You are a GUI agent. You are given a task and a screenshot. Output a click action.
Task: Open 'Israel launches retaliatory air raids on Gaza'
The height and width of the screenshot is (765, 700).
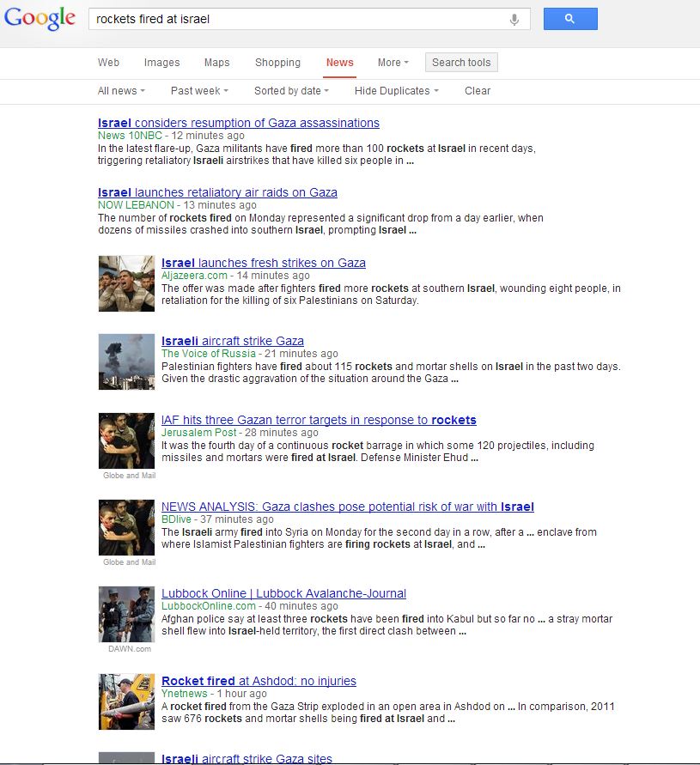[x=217, y=192]
